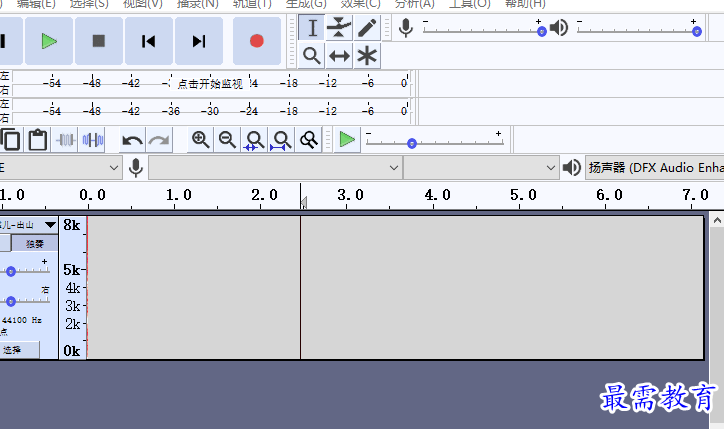Skip to end of the track
The height and width of the screenshot is (429, 724).
(x=199, y=41)
